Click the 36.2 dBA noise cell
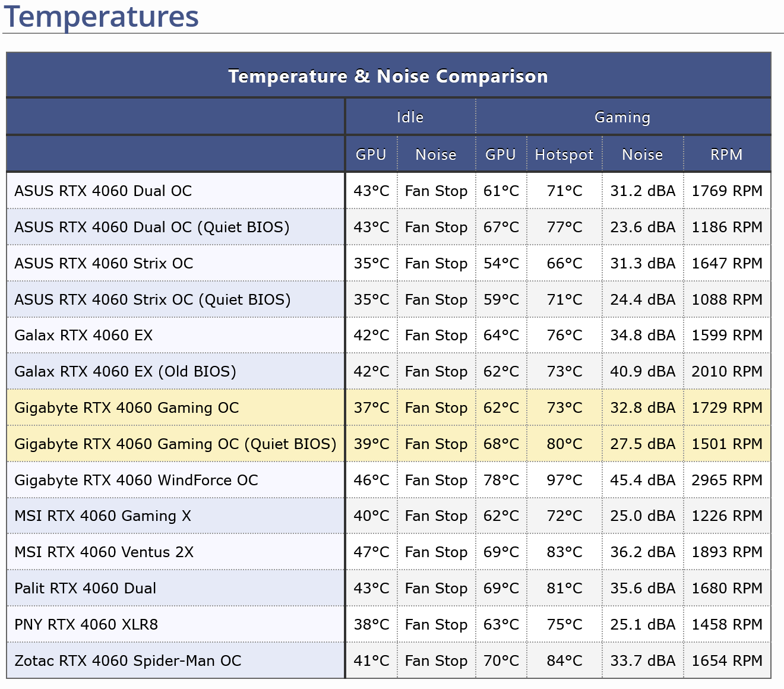784x689 pixels. 643,552
